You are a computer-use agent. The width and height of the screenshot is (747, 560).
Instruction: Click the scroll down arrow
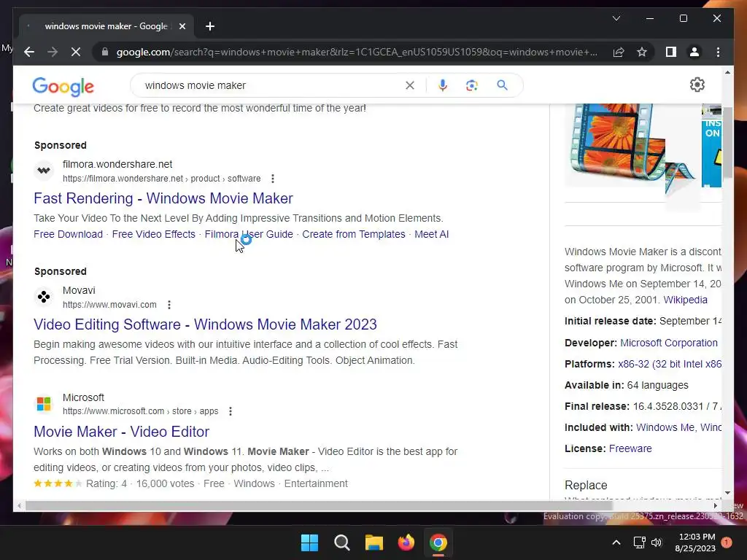pyautogui.click(x=727, y=494)
